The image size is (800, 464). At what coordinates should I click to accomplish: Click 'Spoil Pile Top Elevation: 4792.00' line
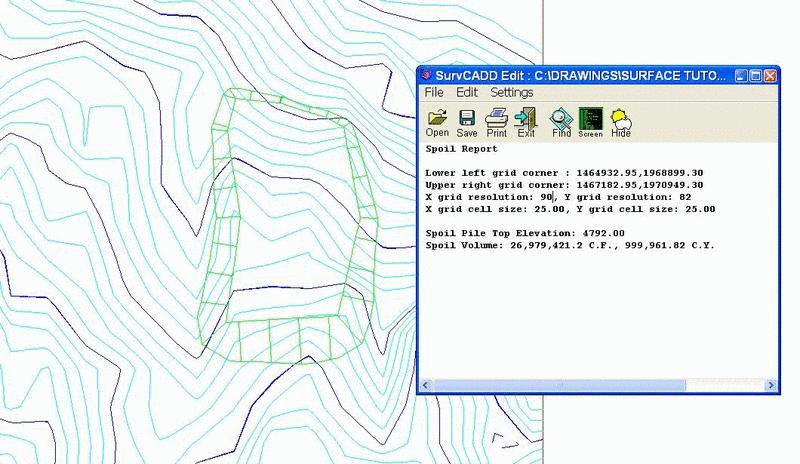[x=525, y=233]
